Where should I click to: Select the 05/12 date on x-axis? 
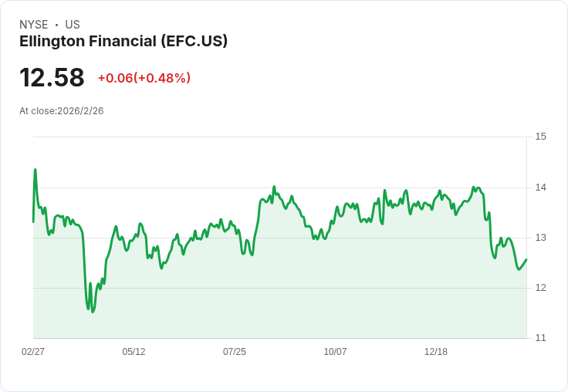coord(134,352)
